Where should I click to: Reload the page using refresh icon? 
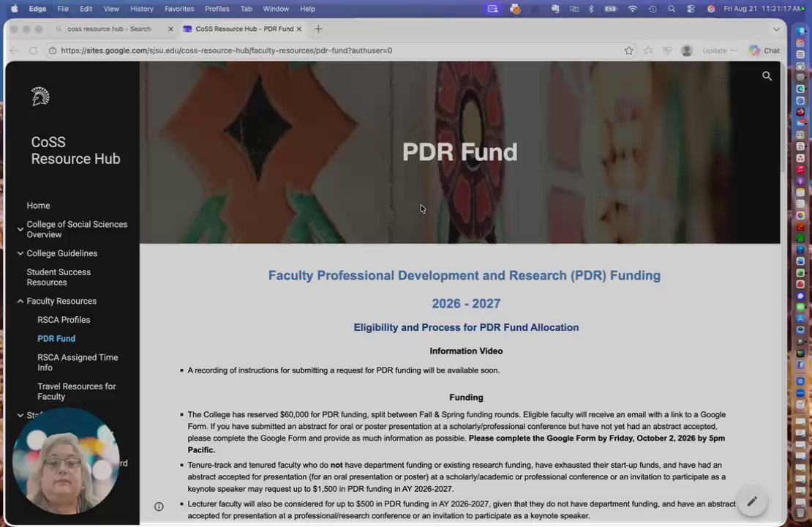point(33,51)
